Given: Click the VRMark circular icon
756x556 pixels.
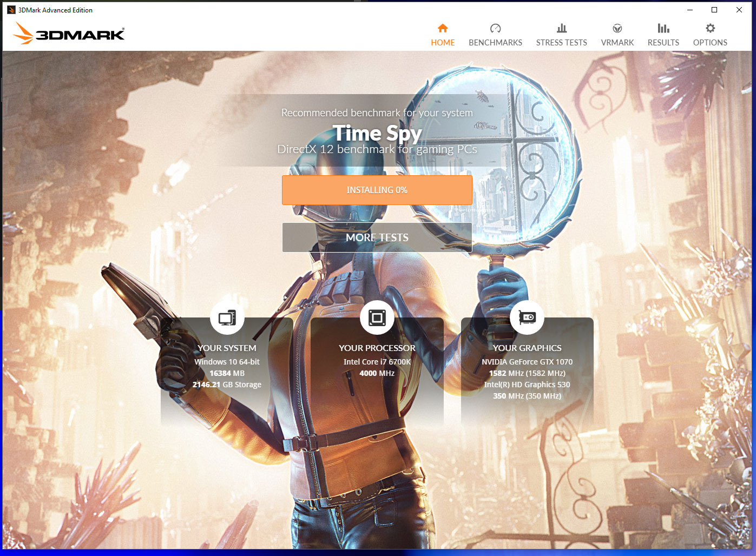Looking at the screenshot, I should point(617,28).
